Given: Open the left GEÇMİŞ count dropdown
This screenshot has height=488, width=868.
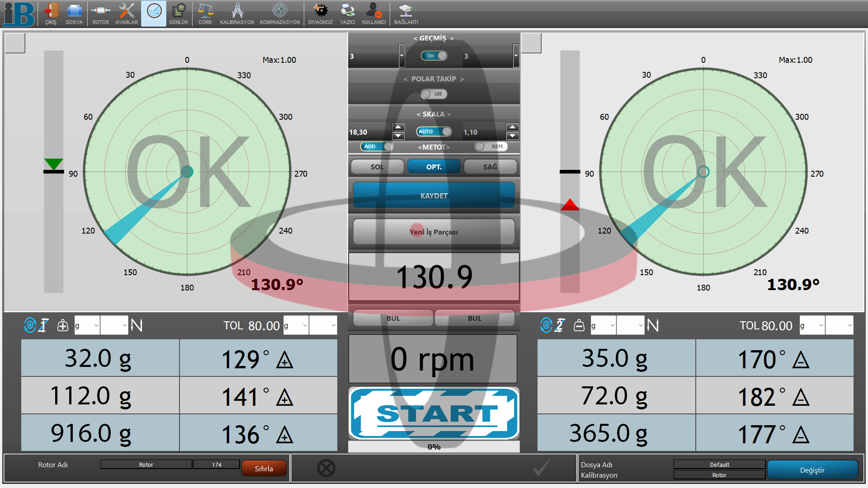Looking at the screenshot, I should (401, 56).
